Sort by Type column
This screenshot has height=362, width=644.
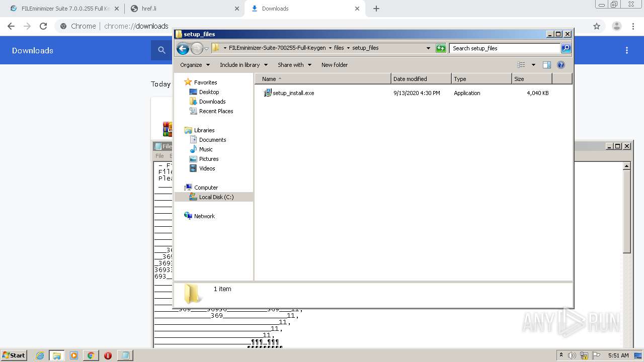(x=481, y=79)
